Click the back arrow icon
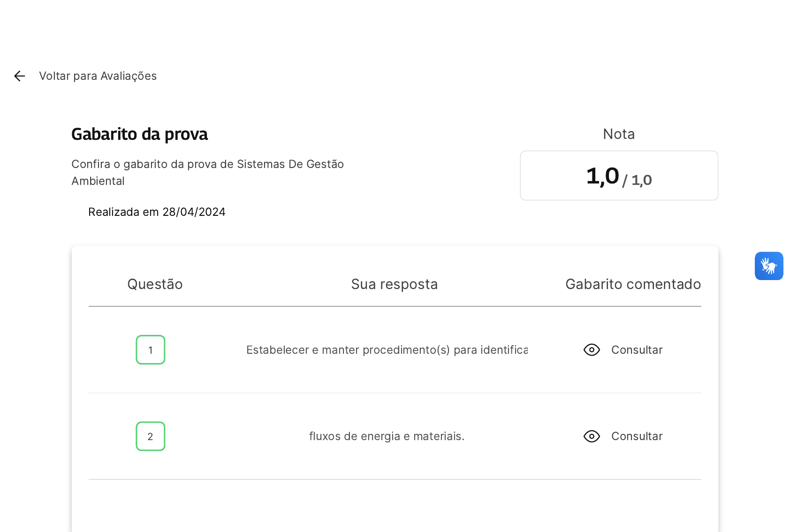Viewport: 790px width, 532px height. tap(19, 76)
